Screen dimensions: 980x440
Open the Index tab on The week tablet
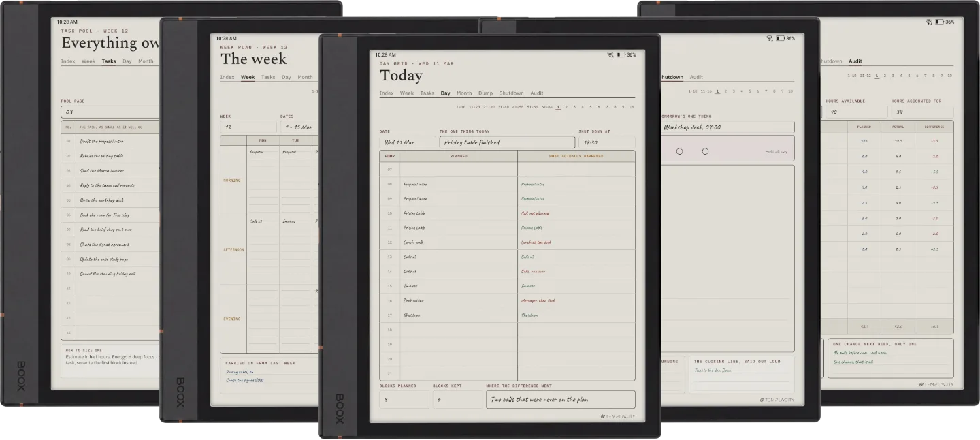(227, 77)
